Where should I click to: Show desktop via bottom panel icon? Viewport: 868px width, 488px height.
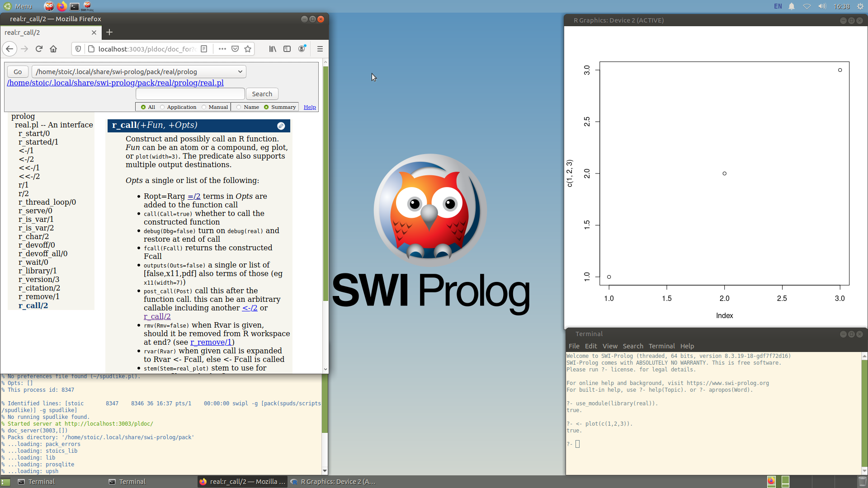pos(5,482)
